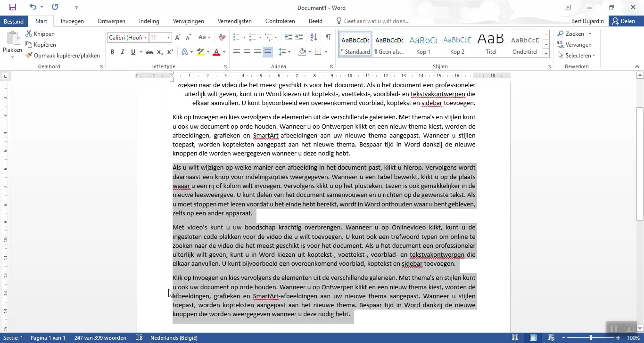The width and height of the screenshot is (644, 343).
Task: Copy selection with Kopiëren
Action: (x=41, y=45)
